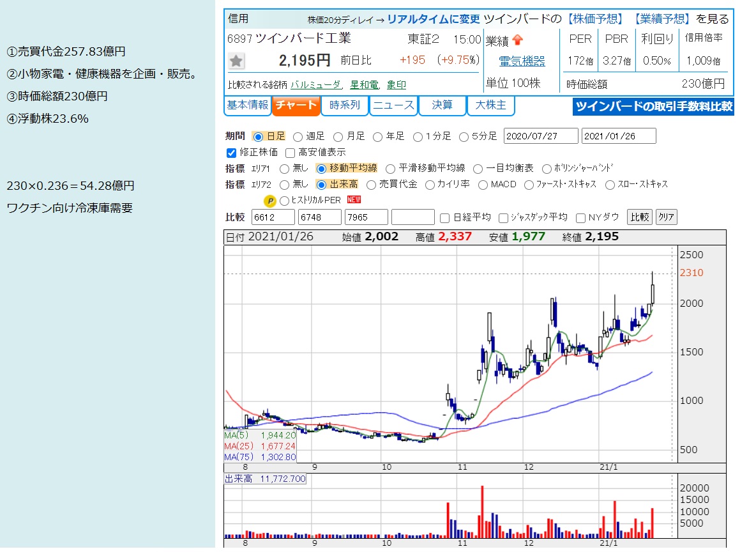Select the 年足 period radio button

(377, 137)
